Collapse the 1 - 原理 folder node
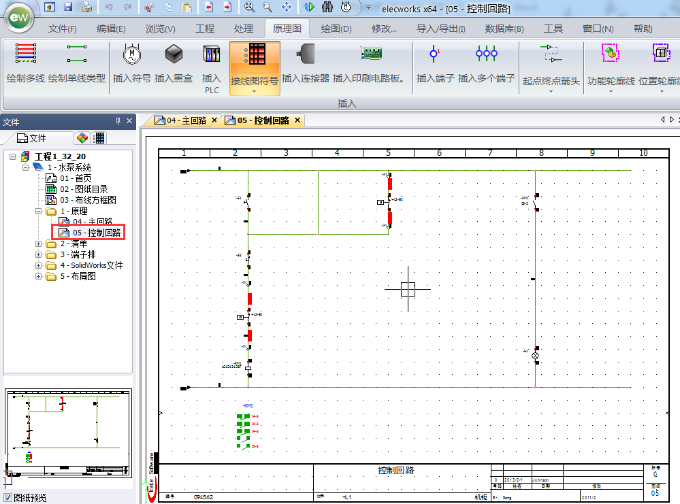 (38, 211)
